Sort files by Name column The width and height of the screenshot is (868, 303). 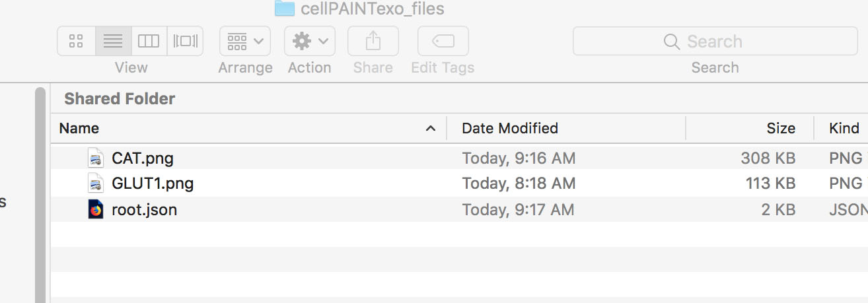(x=79, y=128)
